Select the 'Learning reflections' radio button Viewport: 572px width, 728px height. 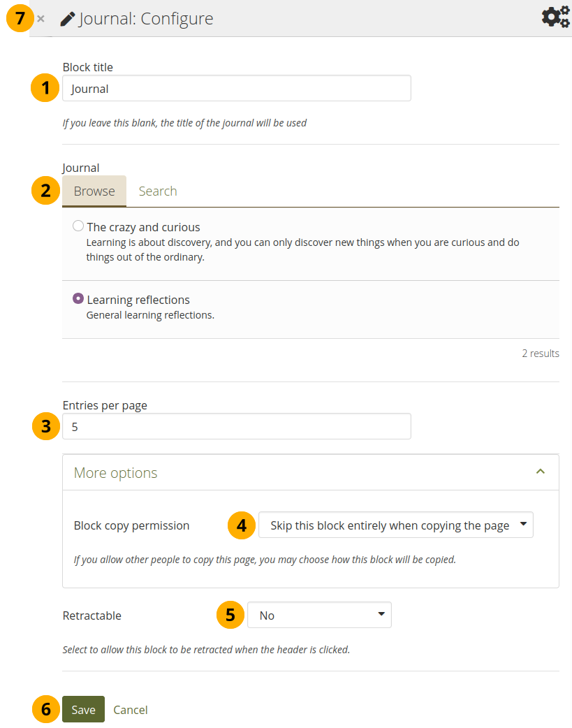[78, 298]
